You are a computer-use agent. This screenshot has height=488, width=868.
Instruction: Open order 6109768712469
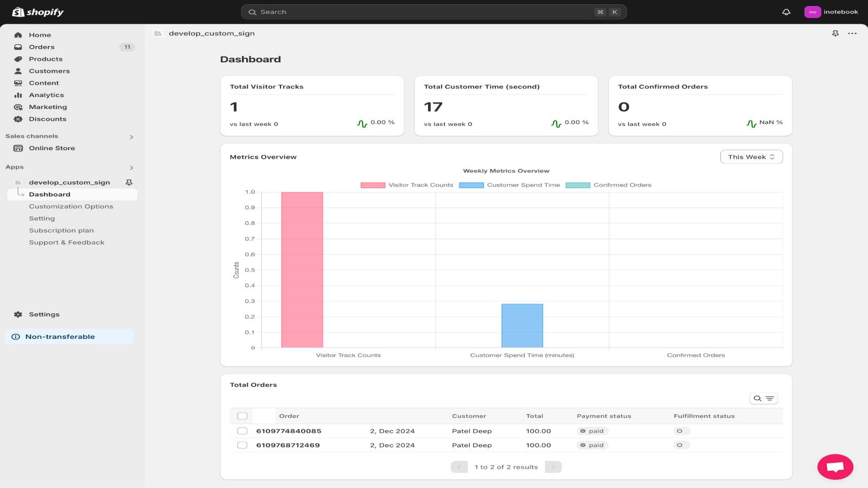coord(288,445)
